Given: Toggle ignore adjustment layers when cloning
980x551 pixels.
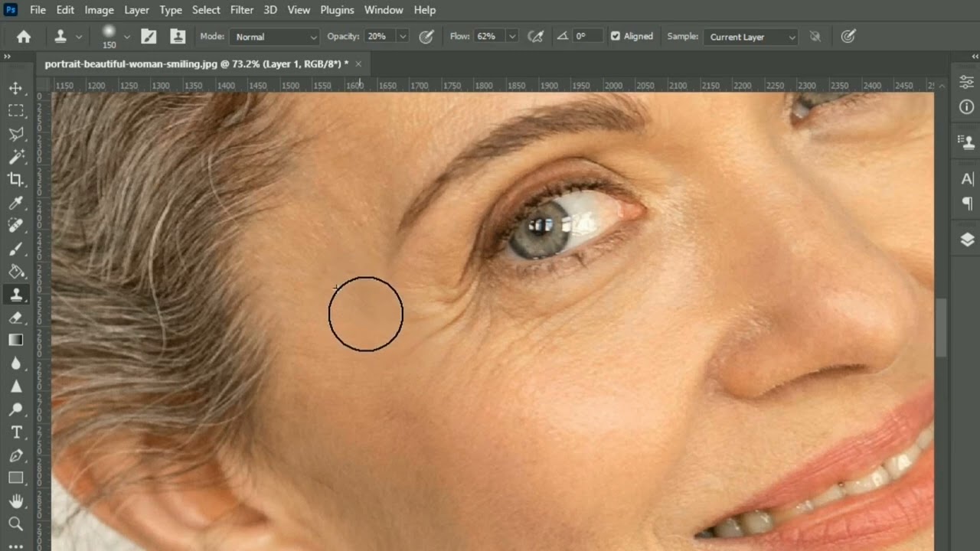Looking at the screenshot, I should [815, 36].
